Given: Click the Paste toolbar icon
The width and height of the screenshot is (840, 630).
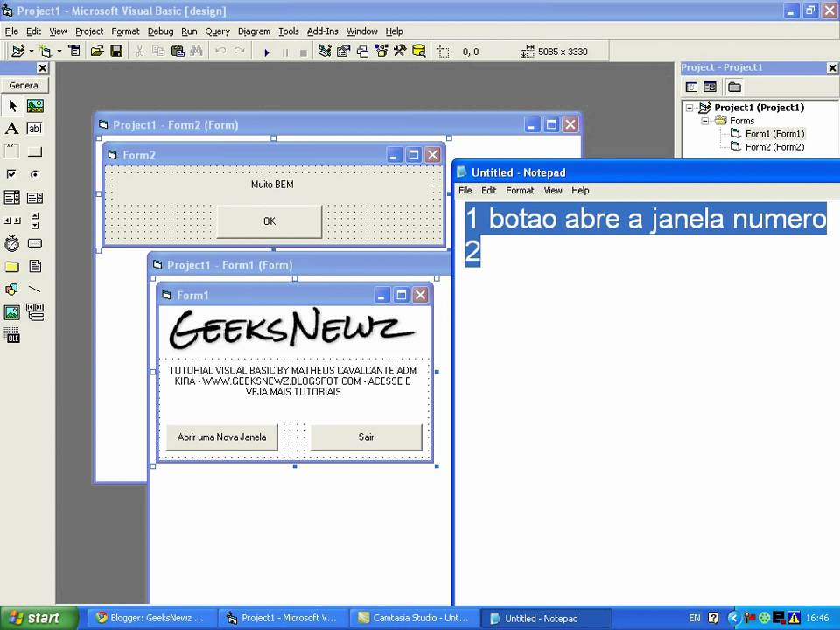Looking at the screenshot, I should point(178,52).
